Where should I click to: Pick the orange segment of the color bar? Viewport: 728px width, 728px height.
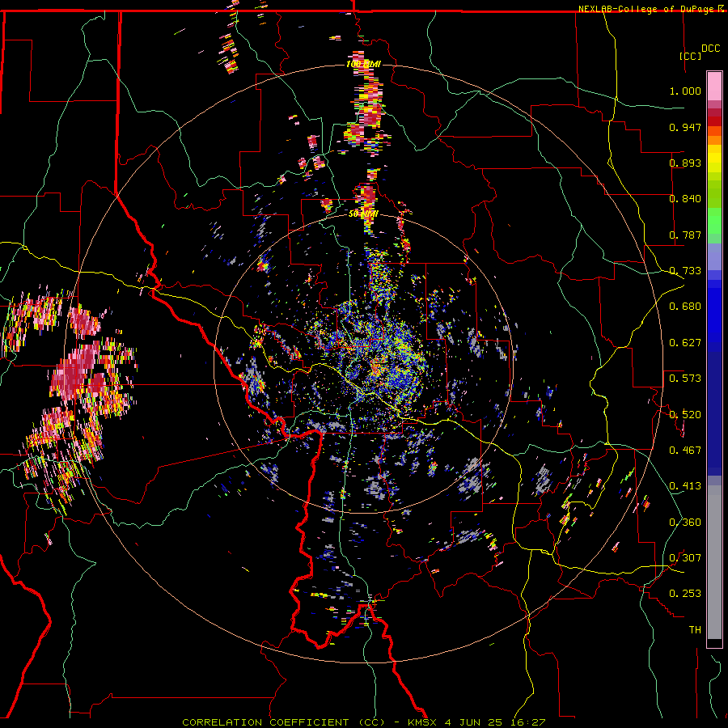pos(714,140)
